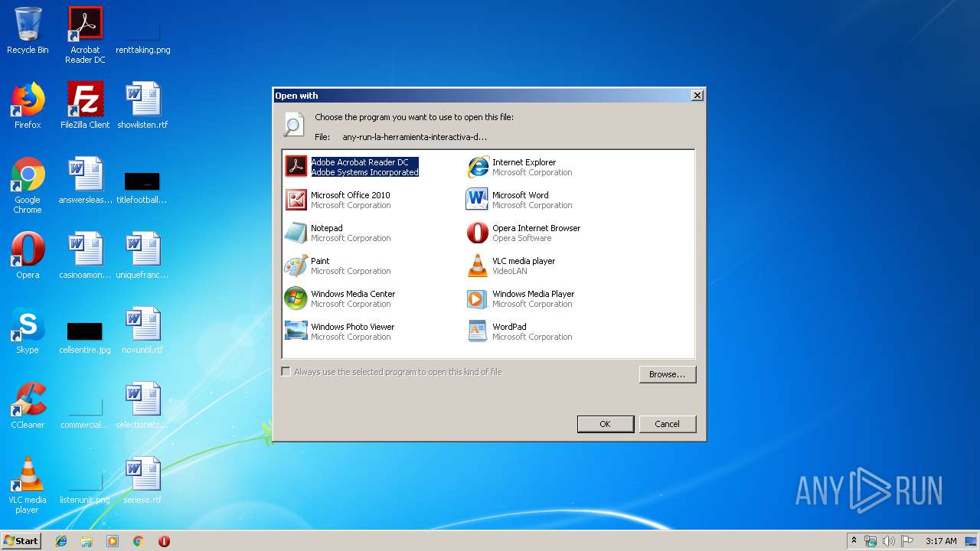
Task: Choose Internet Explorer from the program list
Action: click(521, 167)
